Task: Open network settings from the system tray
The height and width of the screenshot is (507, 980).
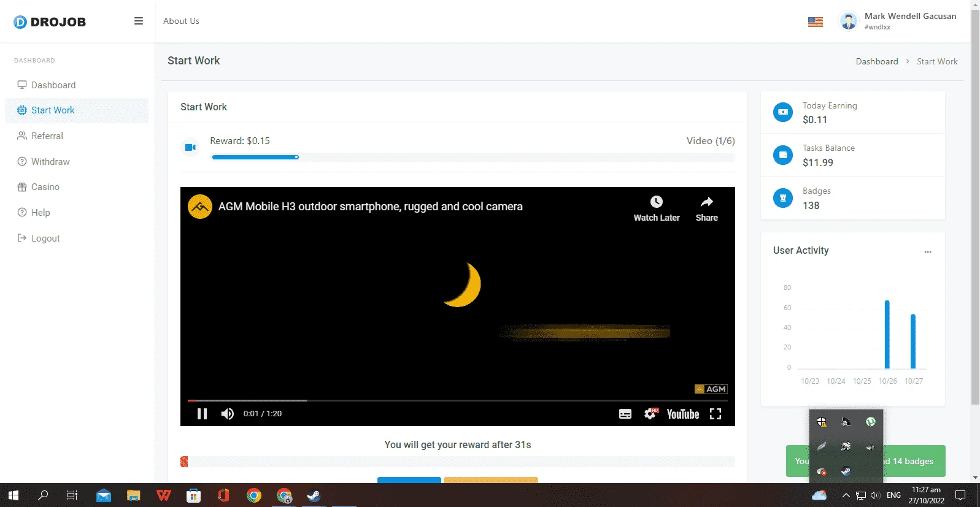Action: tap(861, 495)
